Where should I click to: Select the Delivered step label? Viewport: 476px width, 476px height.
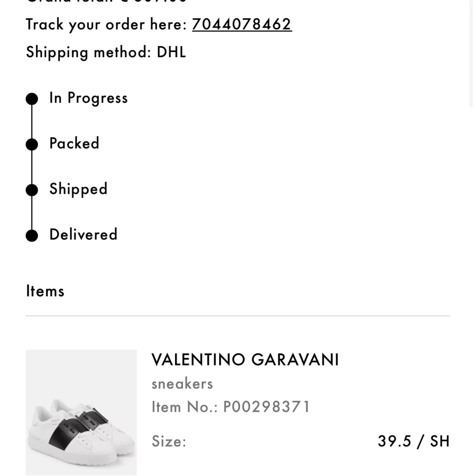(x=83, y=234)
